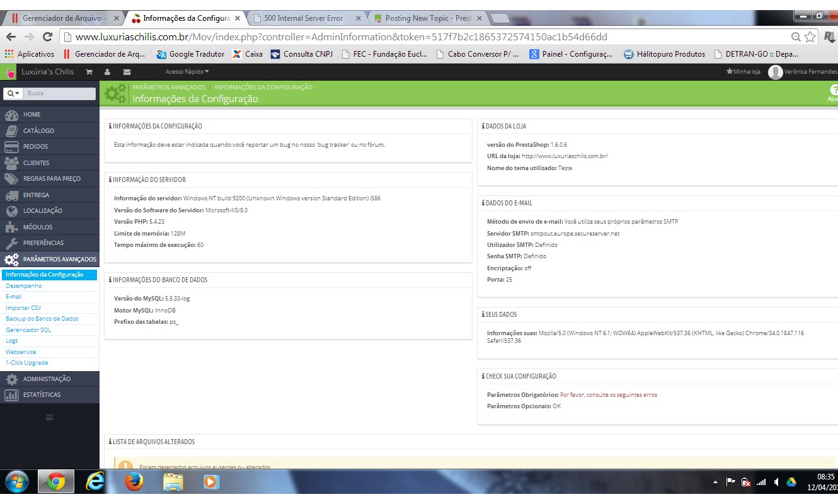Screen dimensions: 838x504
Task: Open Google Tradutor bookmark
Action: 191,54
